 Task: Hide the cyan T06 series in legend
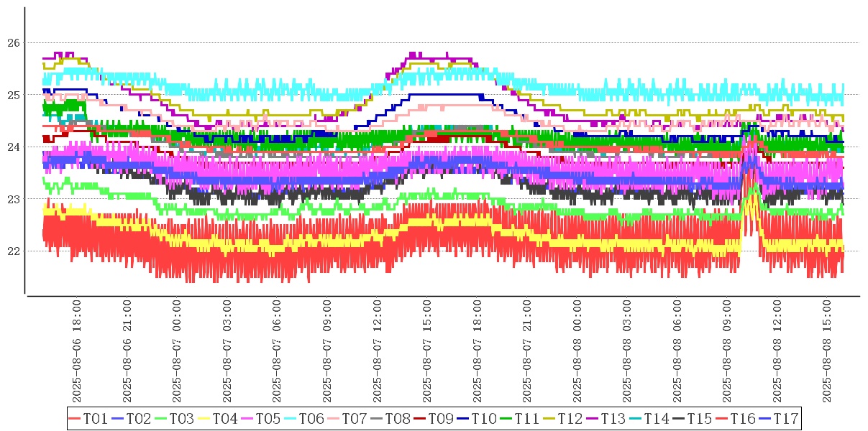[x=311, y=419]
